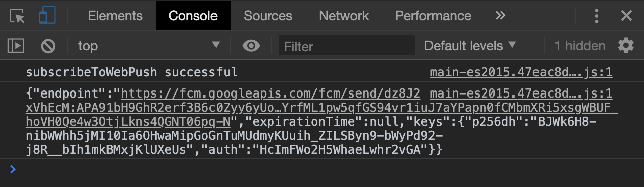This screenshot has height=187, width=644.
Task: Open source link beside subscribeToWebPush message
Action: pyautogui.click(x=521, y=73)
